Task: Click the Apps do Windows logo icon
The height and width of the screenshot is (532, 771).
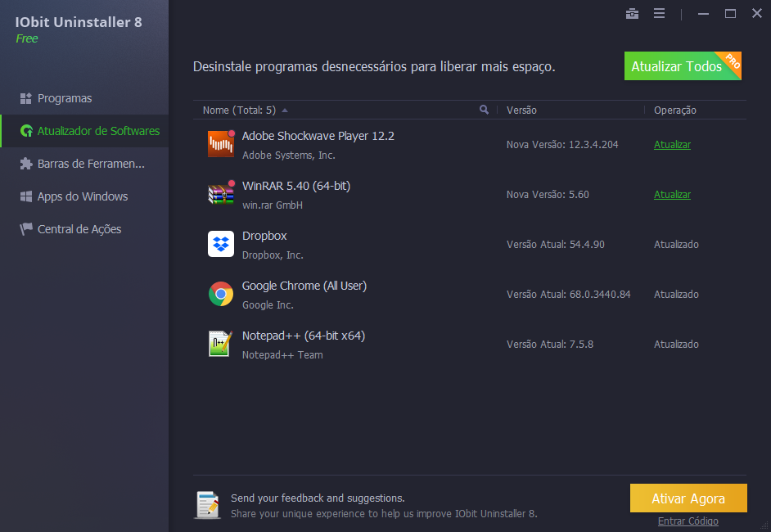Action: 25,196
